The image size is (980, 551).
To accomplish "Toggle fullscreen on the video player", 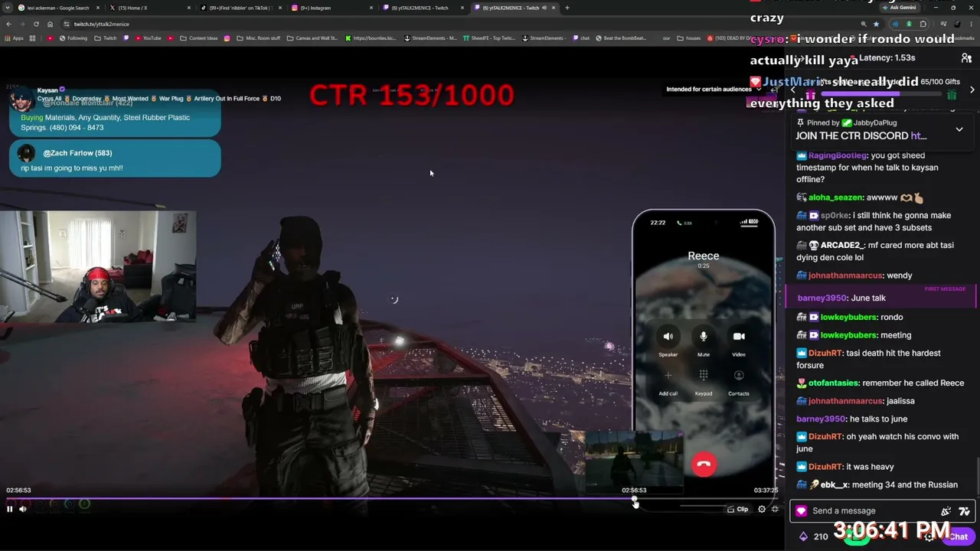I will point(775,509).
